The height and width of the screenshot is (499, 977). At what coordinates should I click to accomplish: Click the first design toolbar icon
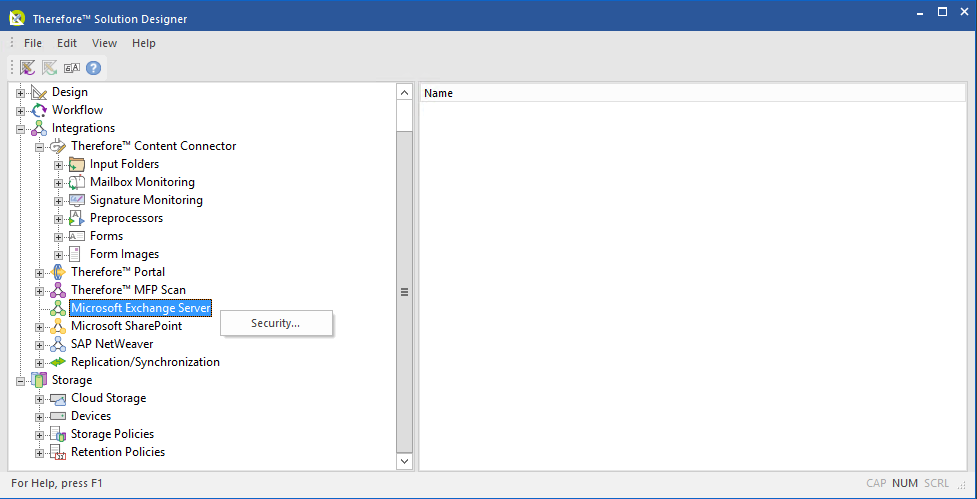[27, 67]
